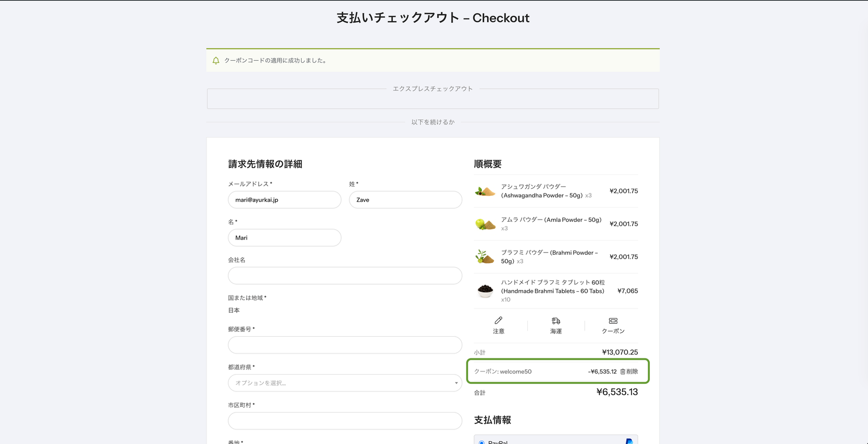Click the prefecture dropdown arrow
Image resolution: width=868 pixels, height=444 pixels.
[456, 383]
